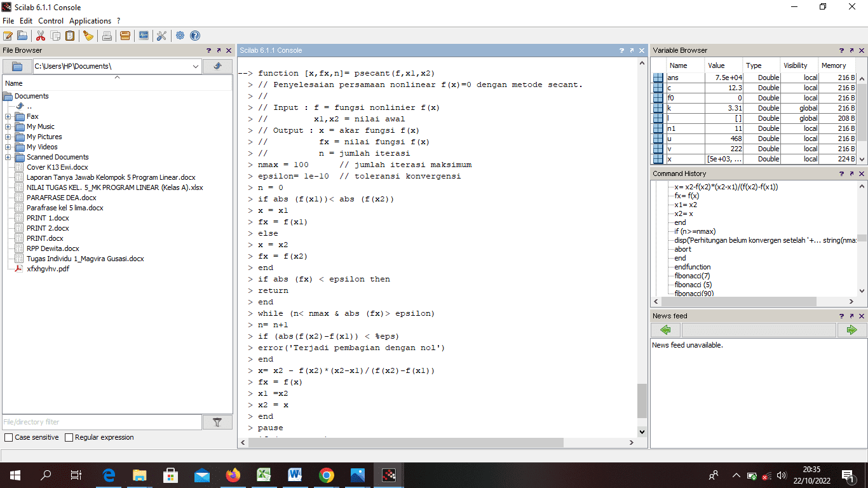Open matrix icon for variable ans
This screenshot has width=868, height=488.
pyautogui.click(x=658, y=78)
